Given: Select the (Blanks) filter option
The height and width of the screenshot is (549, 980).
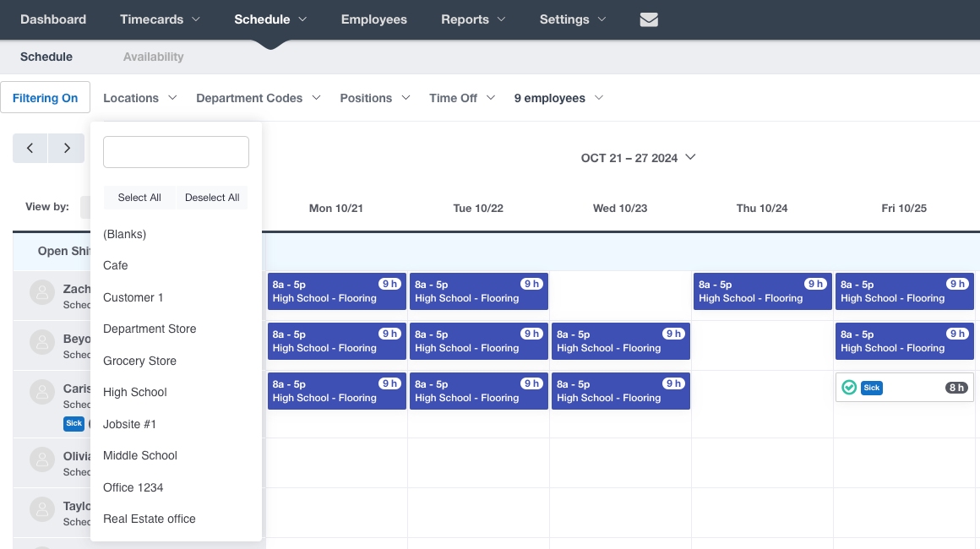Looking at the screenshot, I should [125, 234].
